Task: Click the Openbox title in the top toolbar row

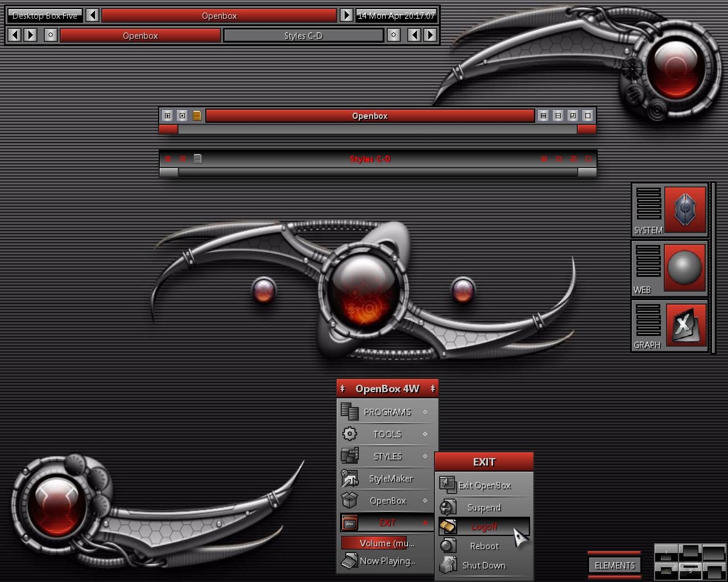Action: 219,15
